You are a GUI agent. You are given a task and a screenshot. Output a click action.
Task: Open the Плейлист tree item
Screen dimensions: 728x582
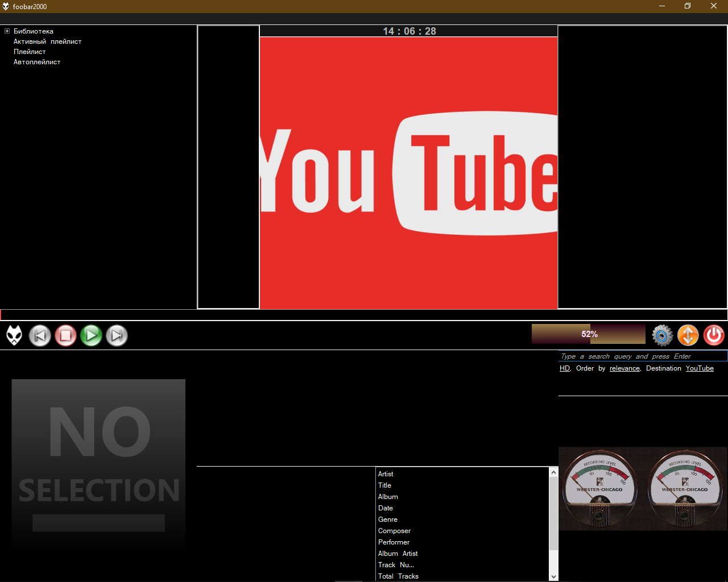pyautogui.click(x=30, y=52)
